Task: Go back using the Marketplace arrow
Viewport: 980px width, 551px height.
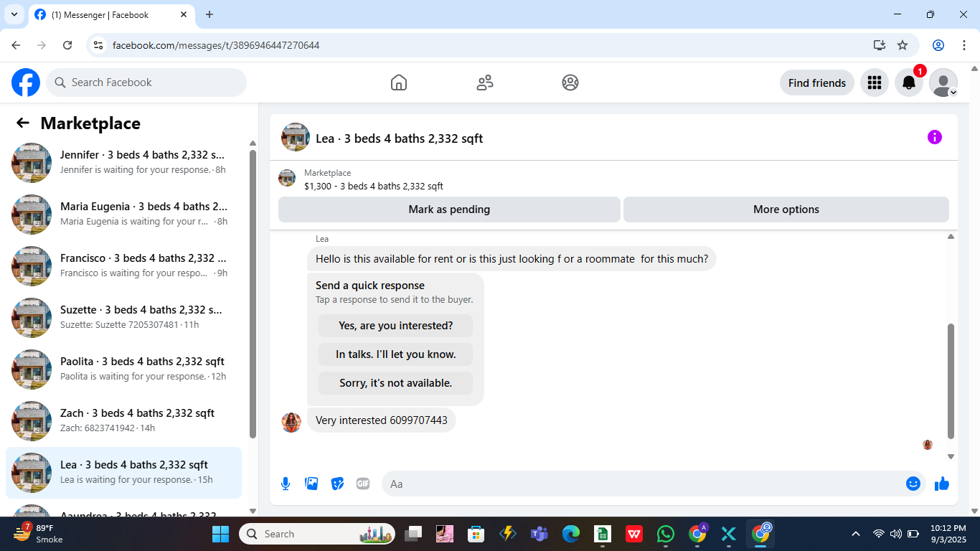Action: 23,123
